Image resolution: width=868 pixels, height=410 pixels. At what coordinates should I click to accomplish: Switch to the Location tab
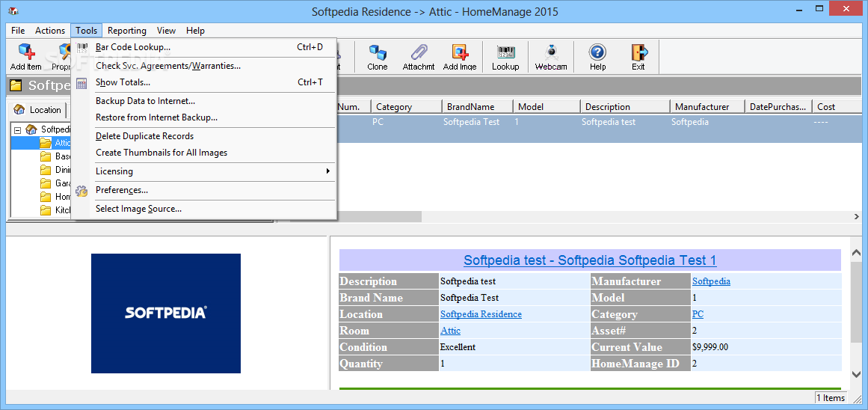click(37, 110)
